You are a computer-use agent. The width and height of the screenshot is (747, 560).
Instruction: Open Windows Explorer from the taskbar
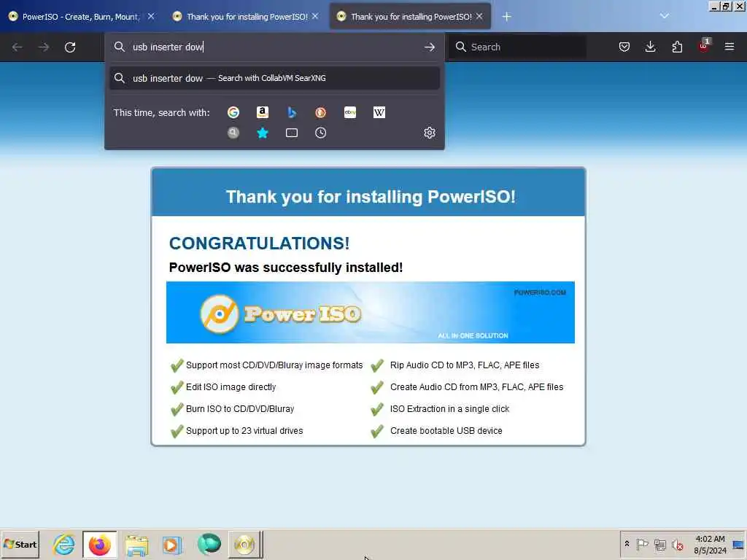pos(136,544)
